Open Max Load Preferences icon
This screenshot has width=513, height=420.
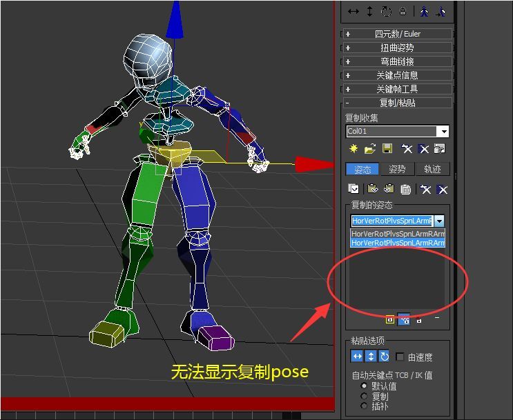pyautogui.click(x=439, y=149)
